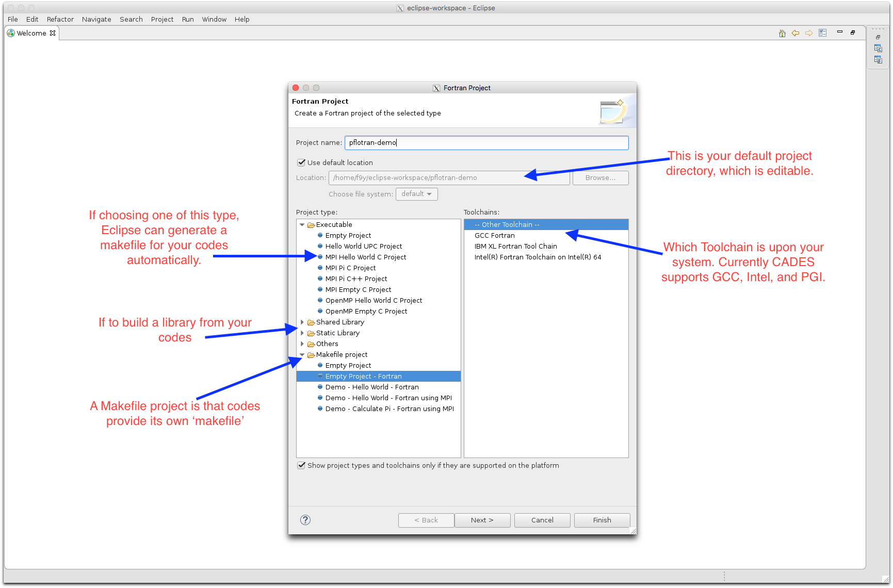Close the Welcome tab with its X icon
The image size is (893, 588).
point(53,33)
